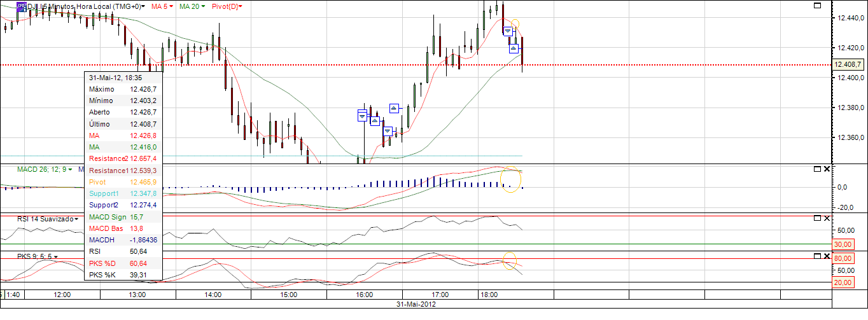
Task: Maximize the main price chart panel
Action: point(818,5)
